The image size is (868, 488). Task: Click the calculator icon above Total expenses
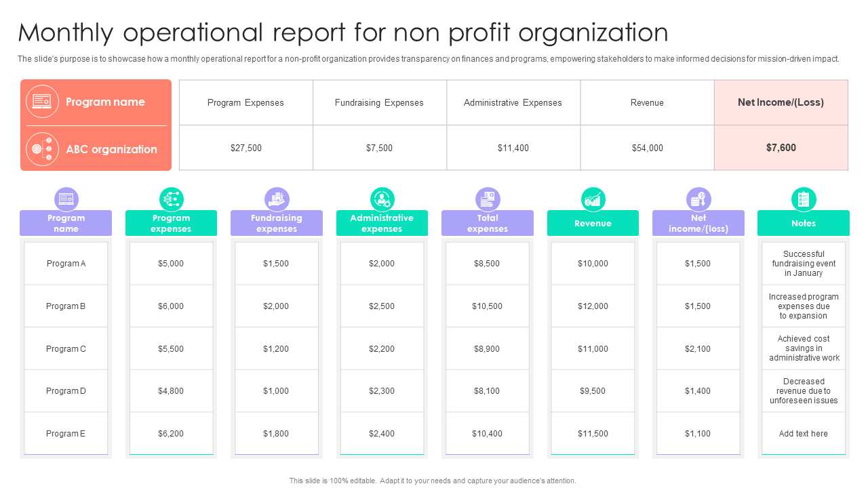(x=488, y=199)
